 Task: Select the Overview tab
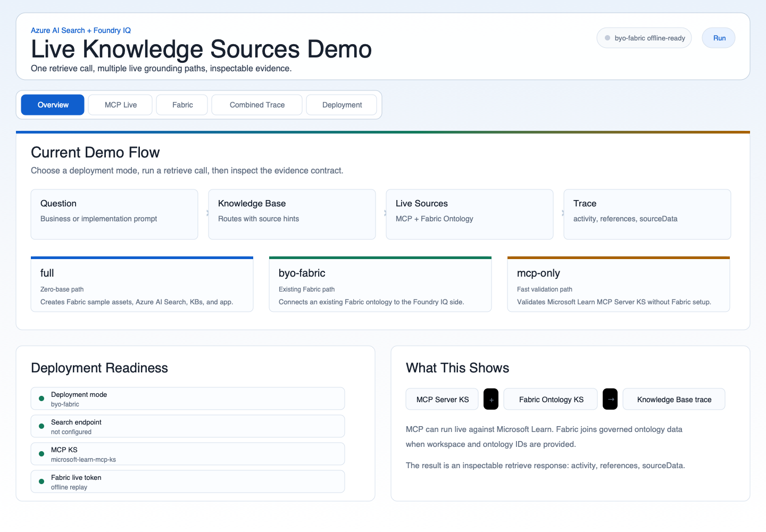53,105
